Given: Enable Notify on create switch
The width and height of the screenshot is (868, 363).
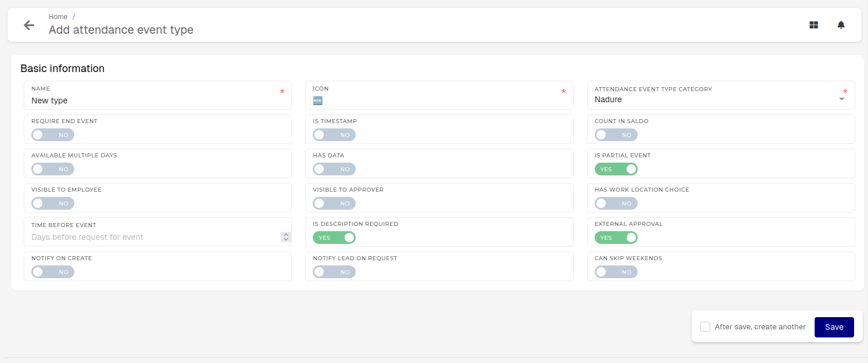Looking at the screenshot, I should click(x=53, y=272).
